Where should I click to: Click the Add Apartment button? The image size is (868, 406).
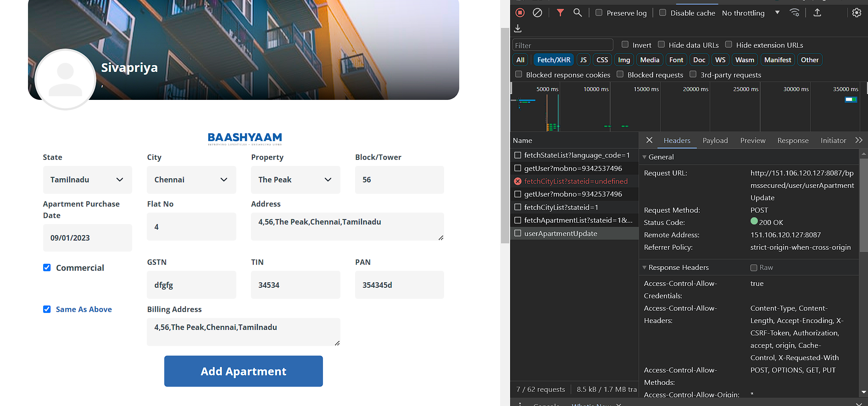pos(243,371)
